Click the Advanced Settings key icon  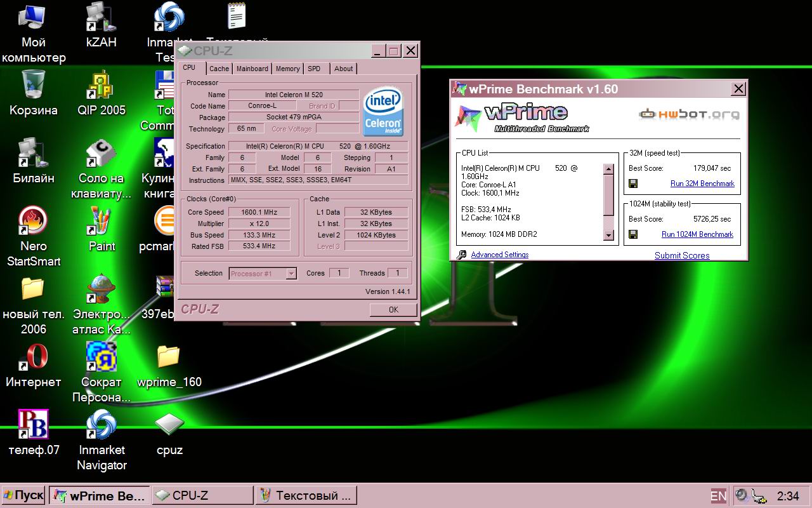coord(461,255)
